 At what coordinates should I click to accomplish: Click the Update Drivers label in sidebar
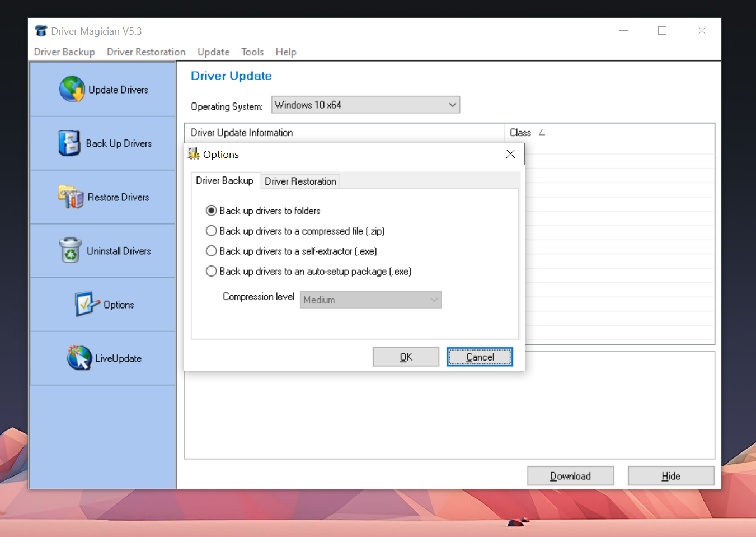point(118,90)
